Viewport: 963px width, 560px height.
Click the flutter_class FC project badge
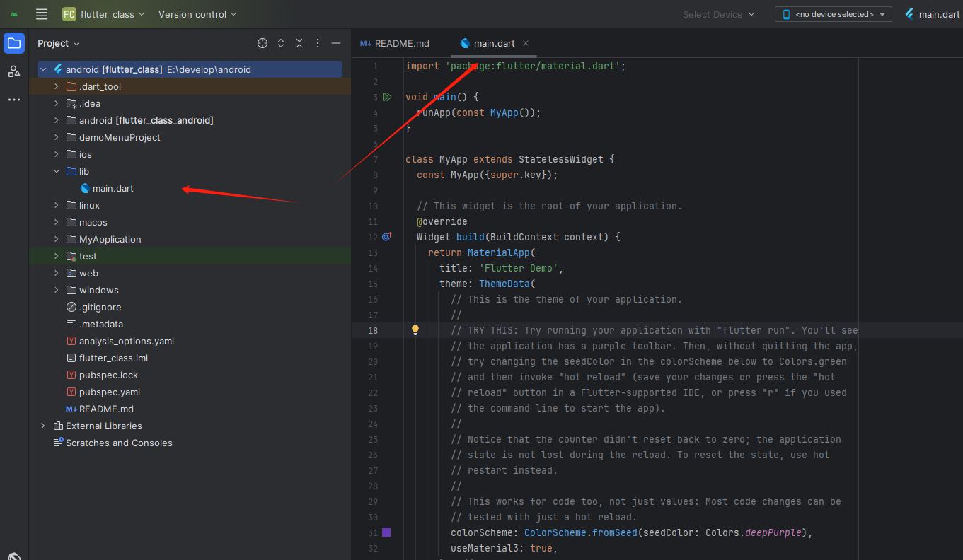[x=69, y=14]
